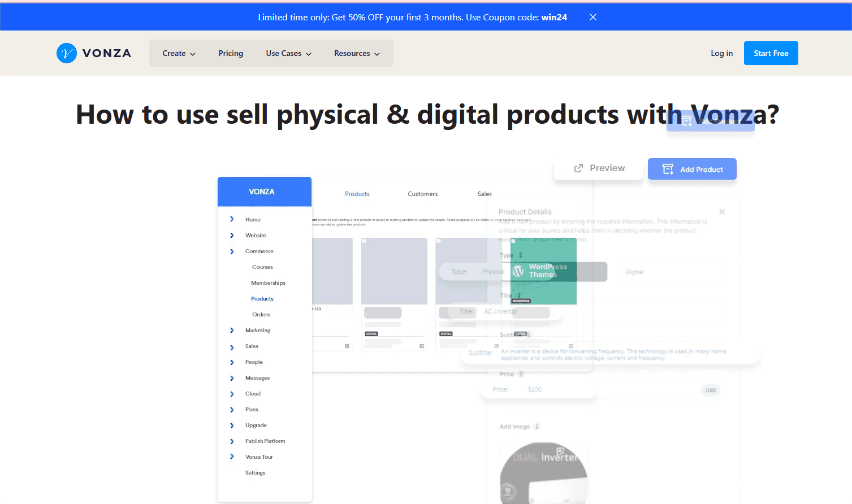Screen dimensions: 852x504
Task: Close the Product Details panel
Action: tap(722, 212)
